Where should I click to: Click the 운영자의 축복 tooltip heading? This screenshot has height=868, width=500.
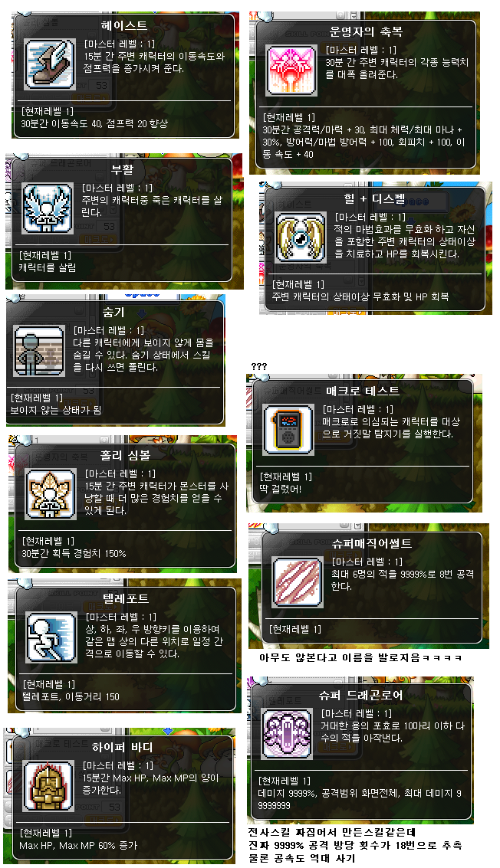click(366, 31)
